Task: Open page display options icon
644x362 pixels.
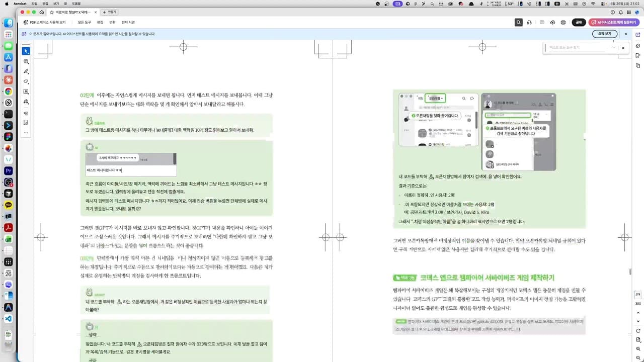Action: pos(638,340)
